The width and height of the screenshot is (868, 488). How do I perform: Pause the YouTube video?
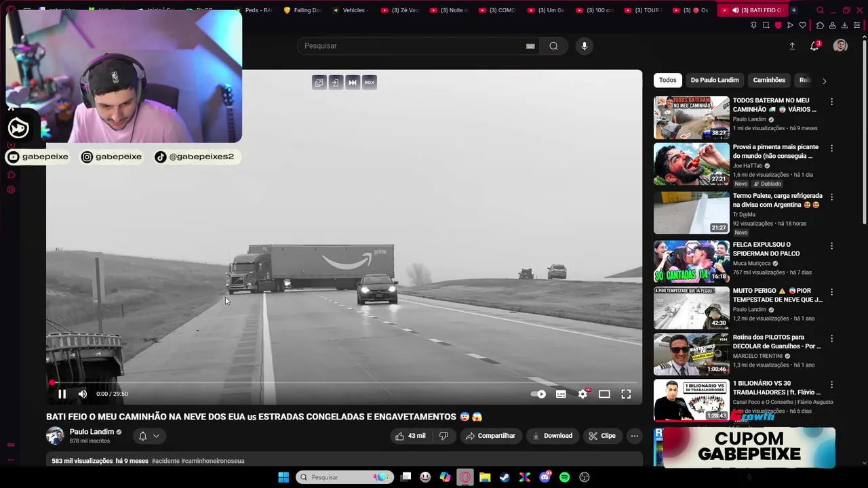pyautogui.click(x=62, y=394)
